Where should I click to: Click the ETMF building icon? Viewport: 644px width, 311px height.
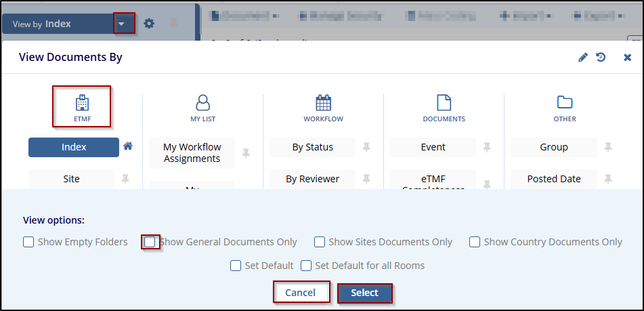(82, 103)
